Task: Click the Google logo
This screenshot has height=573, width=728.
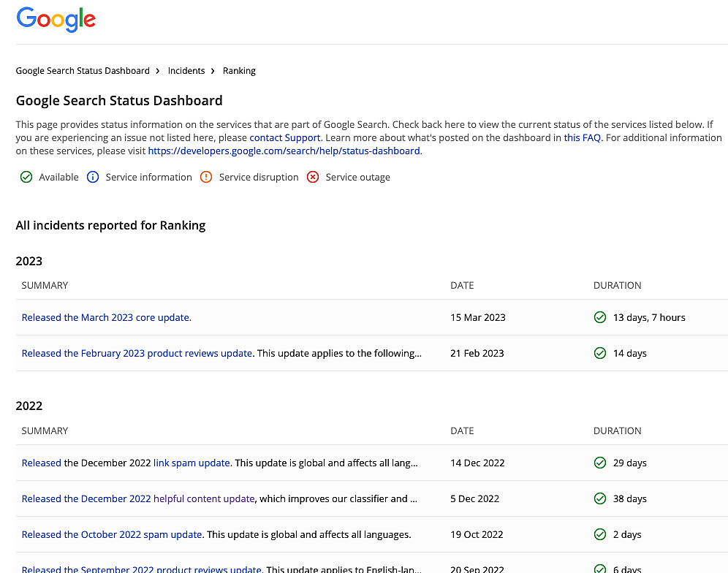Action: point(56,20)
